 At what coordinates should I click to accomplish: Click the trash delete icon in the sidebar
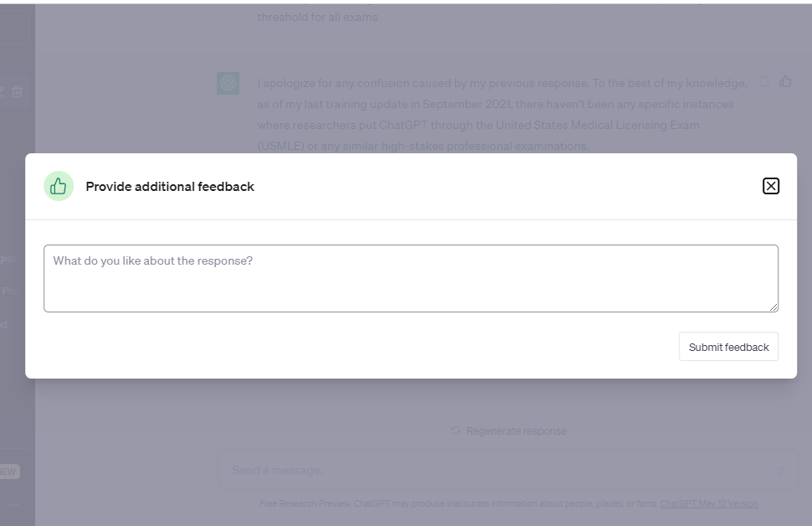(x=18, y=91)
